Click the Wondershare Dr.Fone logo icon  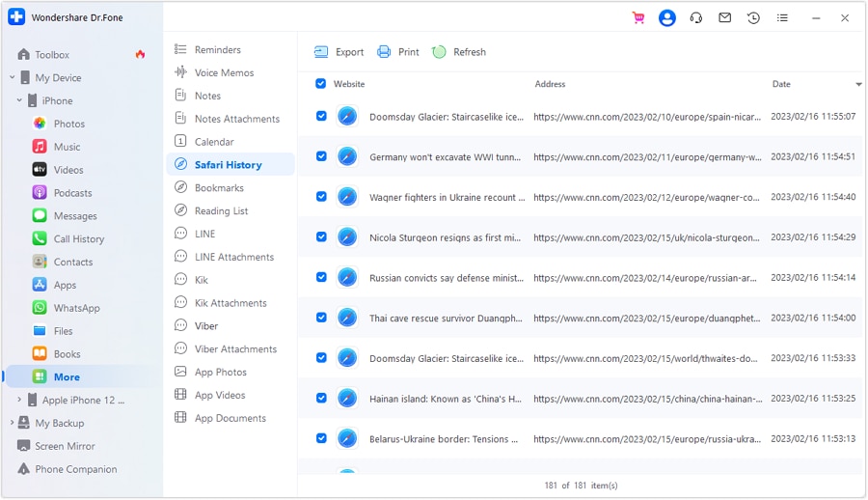16,17
